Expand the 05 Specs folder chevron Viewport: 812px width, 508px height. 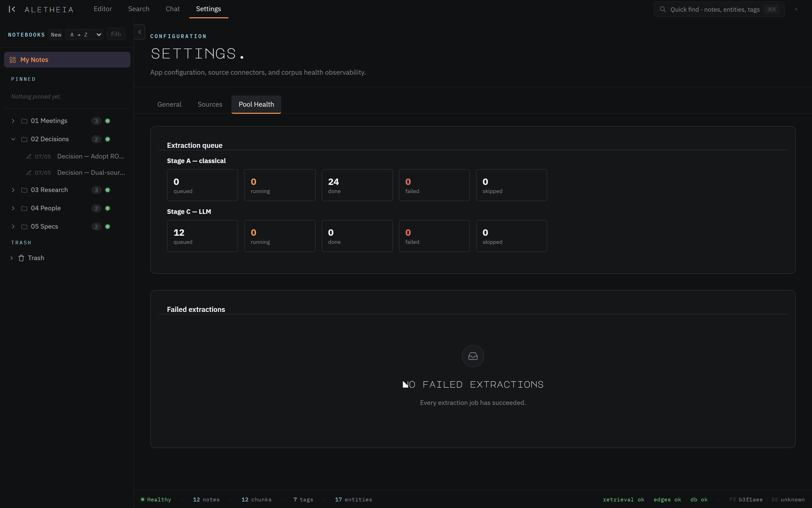pos(13,227)
